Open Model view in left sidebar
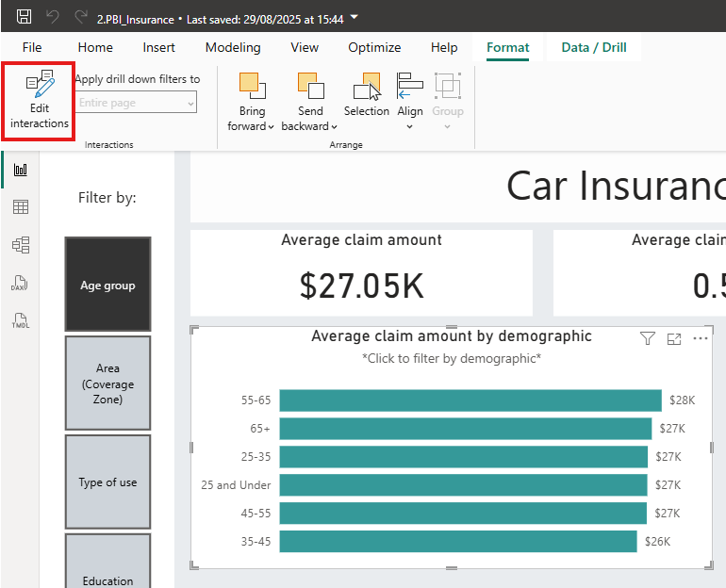 20,245
